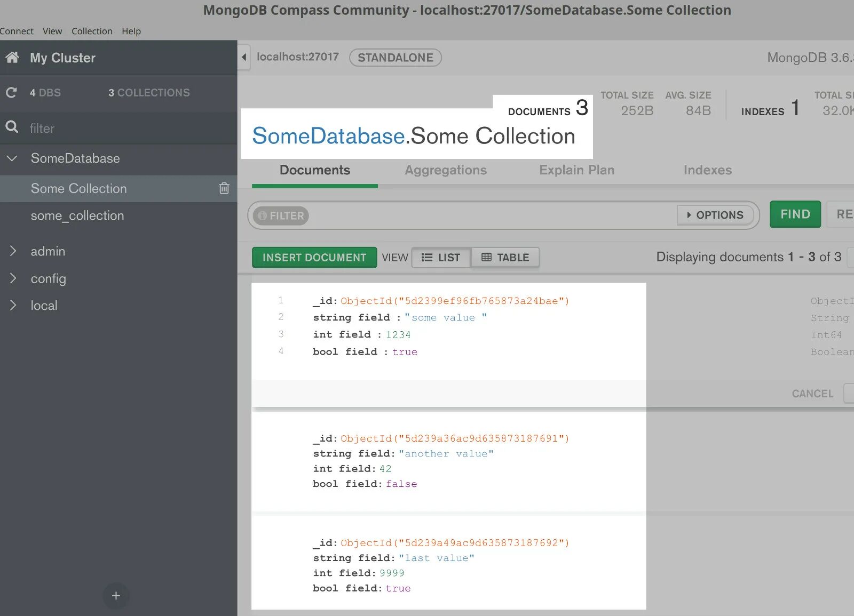
Task: Click the sidebar filter search icon
Action: click(x=12, y=127)
